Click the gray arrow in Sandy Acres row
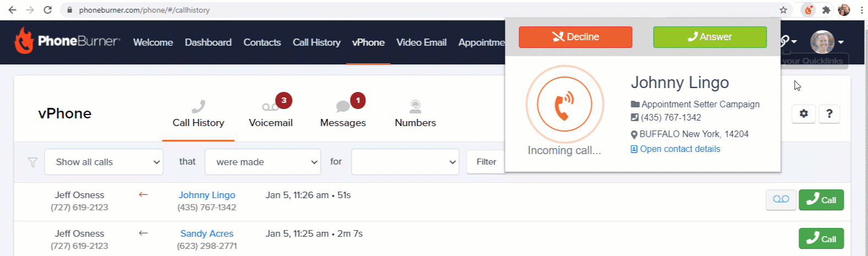 tap(143, 233)
